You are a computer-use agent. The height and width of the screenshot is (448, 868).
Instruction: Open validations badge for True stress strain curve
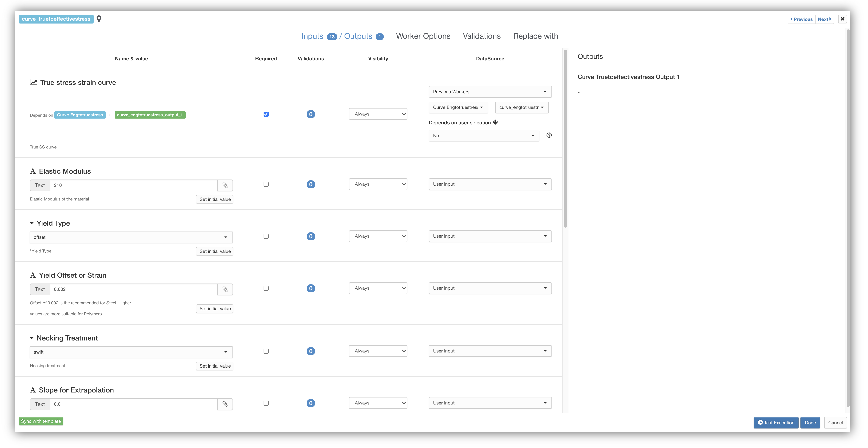311,114
